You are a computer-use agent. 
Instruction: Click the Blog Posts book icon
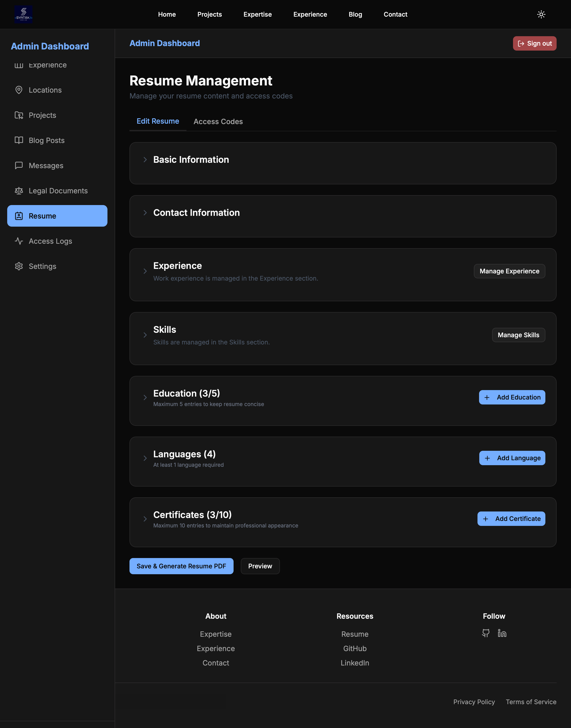tap(19, 140)
